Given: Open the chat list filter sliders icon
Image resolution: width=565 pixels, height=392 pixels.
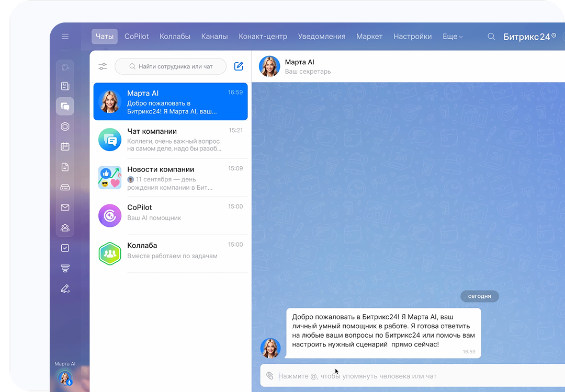Looking at the screenshot, I should (103, 66).
